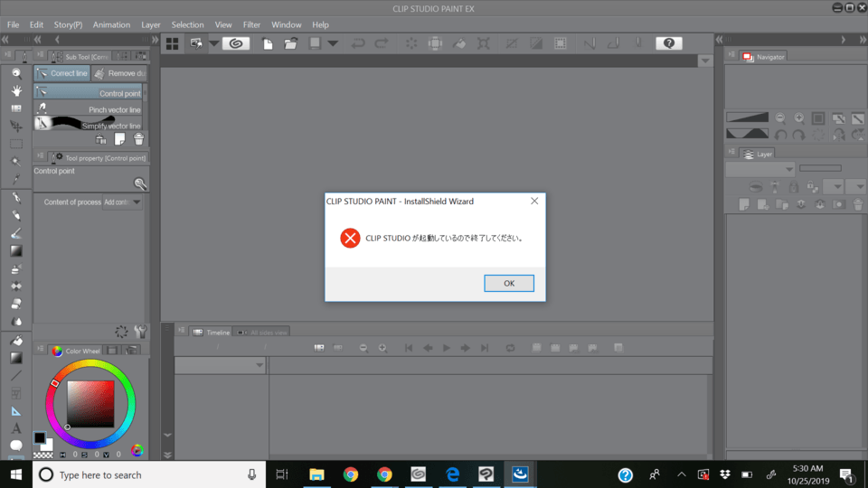The image size is (868, 488).
Task: Open the Story(P) menu
Action: click(68, 25)
